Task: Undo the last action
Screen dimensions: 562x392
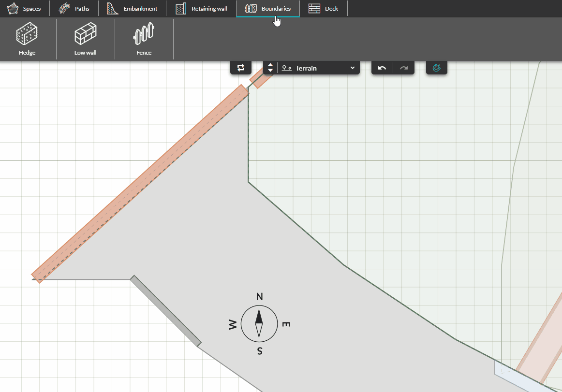Action: (x=382, y=68)
